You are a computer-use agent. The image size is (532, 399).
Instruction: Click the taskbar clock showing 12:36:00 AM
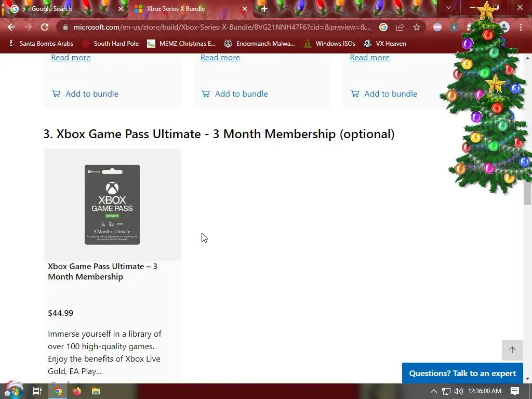point(485,391)
